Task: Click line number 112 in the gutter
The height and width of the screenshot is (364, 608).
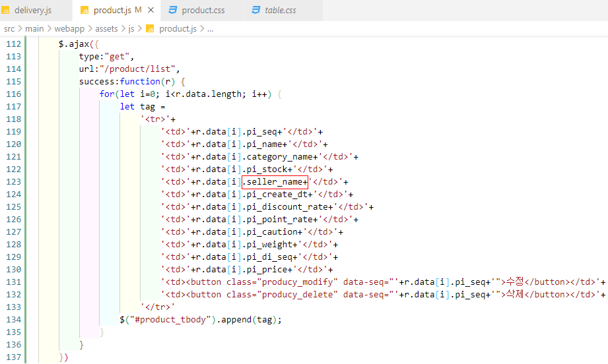Action: point(14,44)
